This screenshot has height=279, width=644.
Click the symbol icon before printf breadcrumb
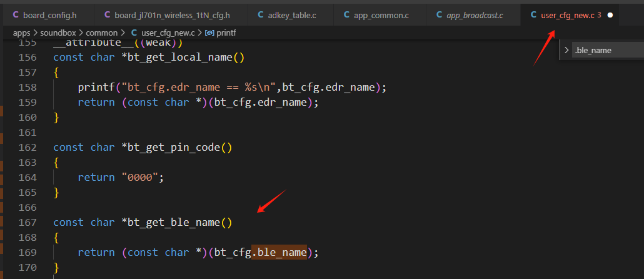click(209, 33)
